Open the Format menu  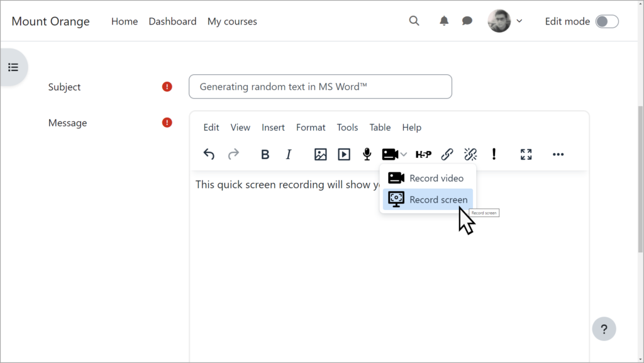(x=311, y=127)
